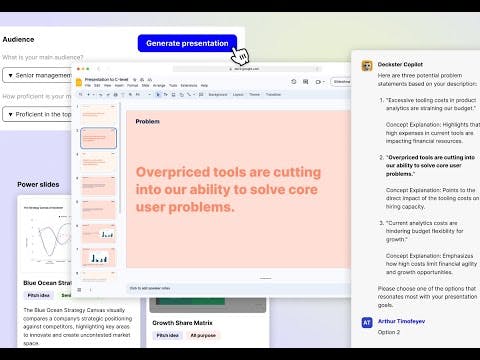Click the insert image icon
The height and width of the screenshot is (360, 480).
174,95
